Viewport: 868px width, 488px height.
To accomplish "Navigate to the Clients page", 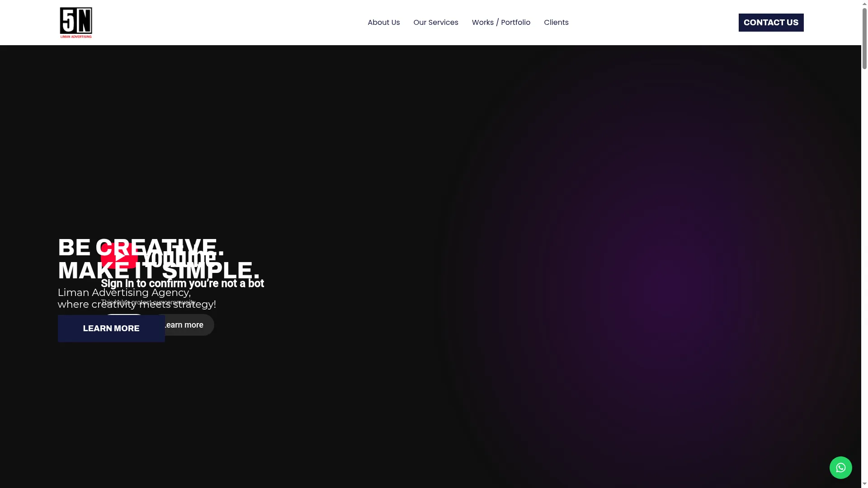I will (556, 23).
